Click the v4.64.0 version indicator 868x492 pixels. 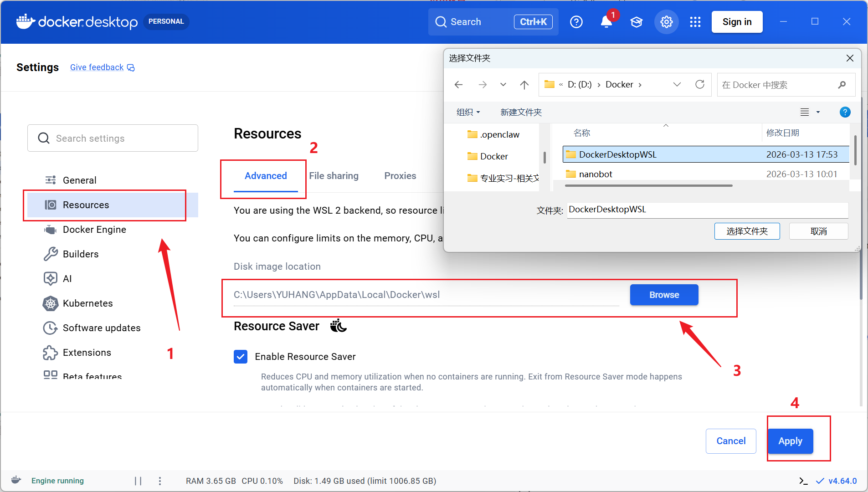[x=836, y=481]
